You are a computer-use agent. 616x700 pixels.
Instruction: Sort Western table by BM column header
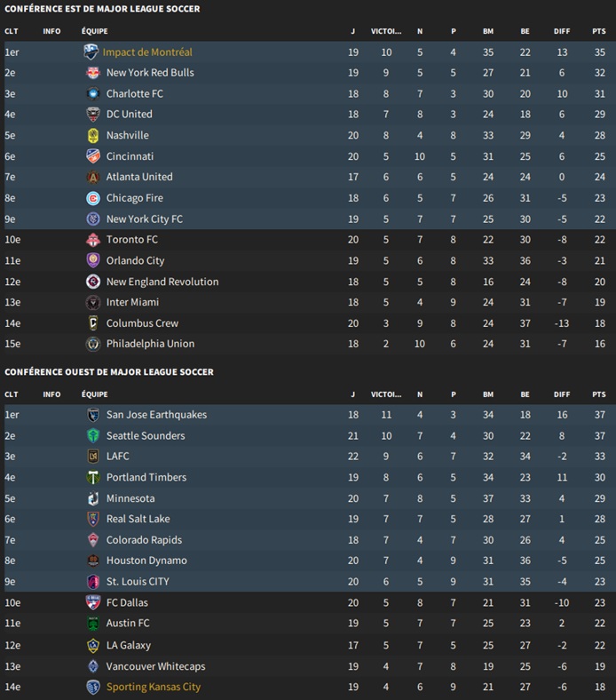click(x=487, y=394)
